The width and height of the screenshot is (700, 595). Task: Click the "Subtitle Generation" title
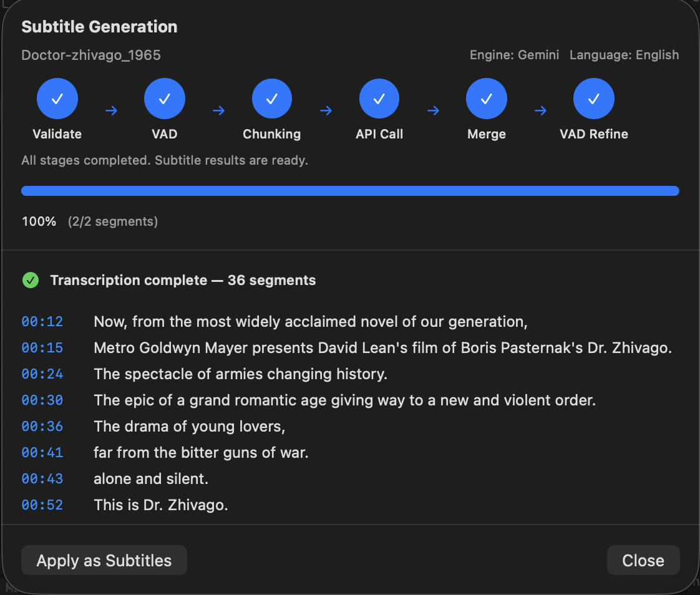tap(100, 27)
